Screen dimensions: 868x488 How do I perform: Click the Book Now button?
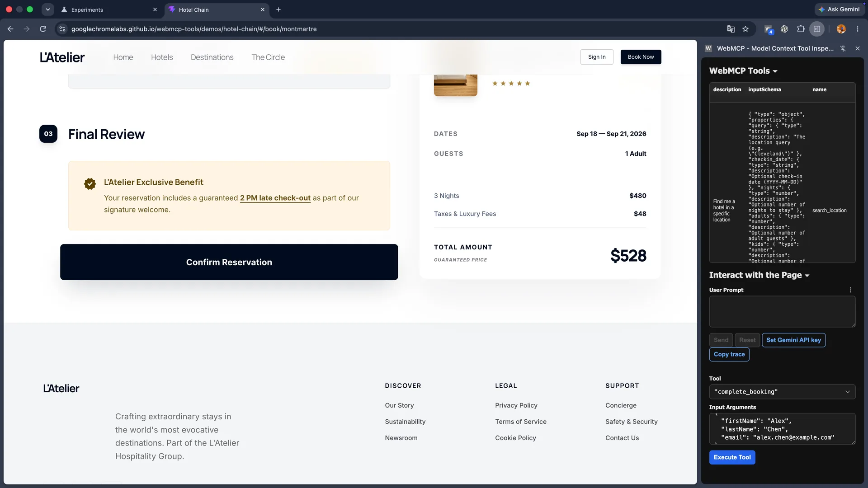641,57
